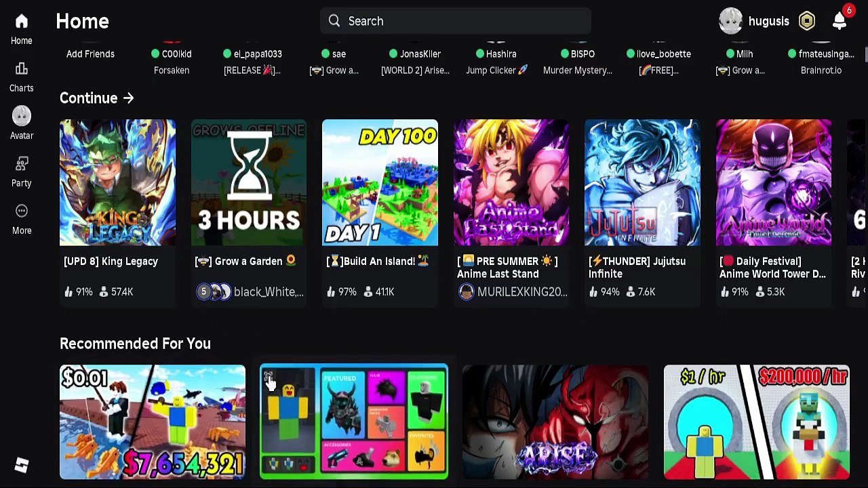Open the Arise recommended game thumbnail

pos(555,422)
